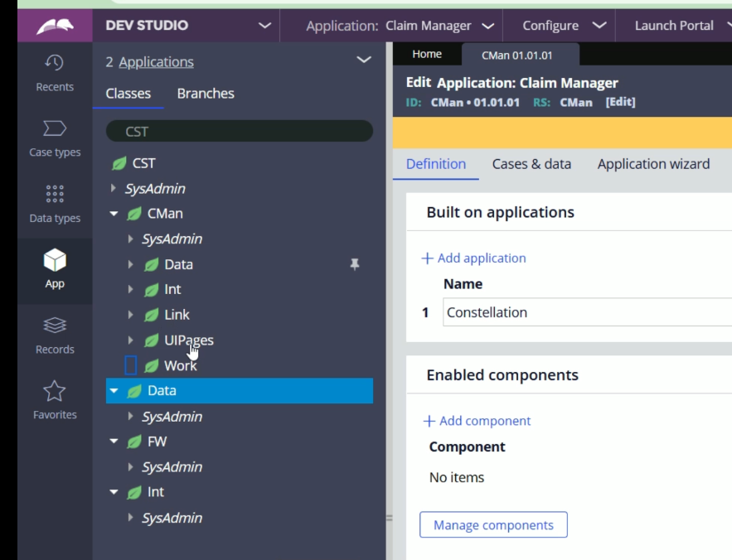The width and height of the screenshot is (732, 560).
Task: Collapse the Int node below FW
Action: pyautogui.click(x=114, y=492)
